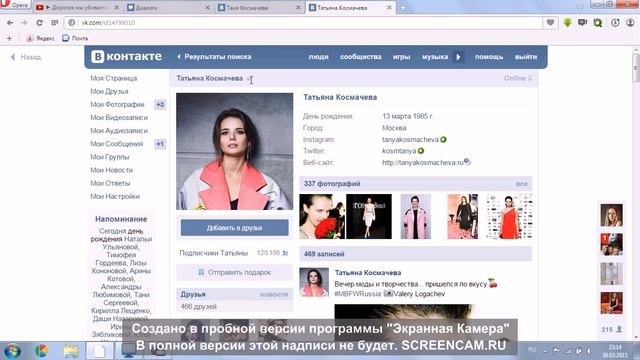Screen dimensions: 640x360
Task: Open Подписчики Татьяны list
Action: click(x=234, y=253)
